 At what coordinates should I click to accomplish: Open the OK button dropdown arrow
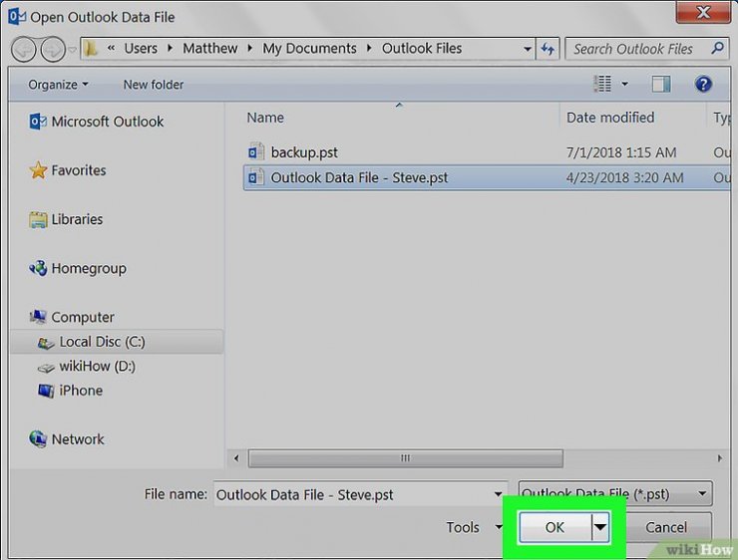click(x=600, y=527)
